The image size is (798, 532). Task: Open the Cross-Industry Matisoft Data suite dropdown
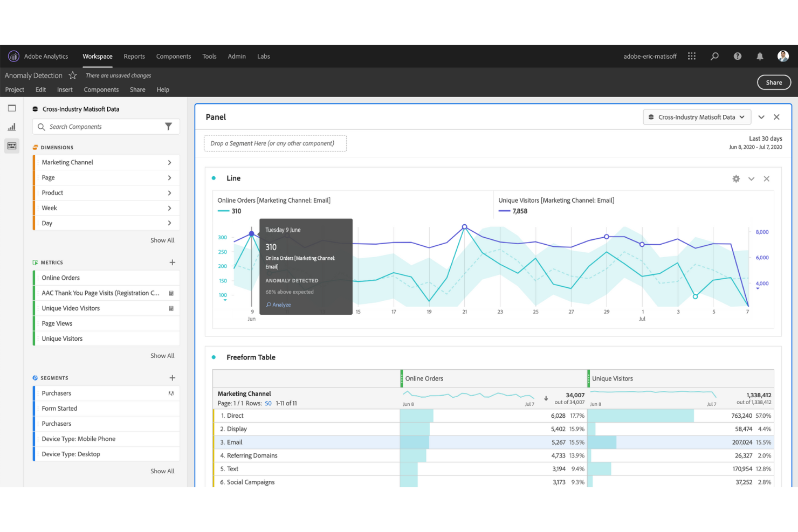[697, 117]
